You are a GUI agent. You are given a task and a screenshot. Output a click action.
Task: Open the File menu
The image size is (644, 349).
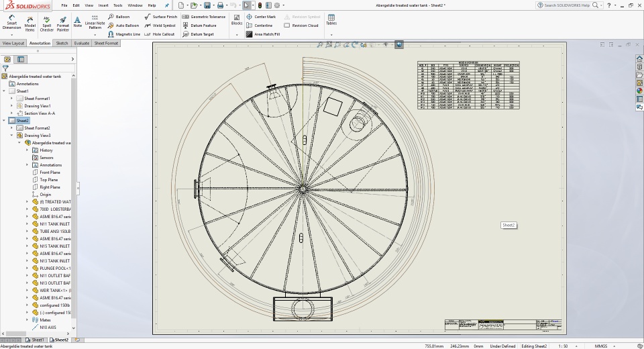64,5
